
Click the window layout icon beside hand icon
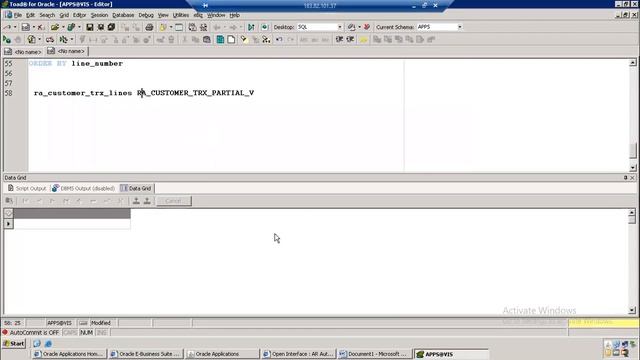(x=179, y=27)
